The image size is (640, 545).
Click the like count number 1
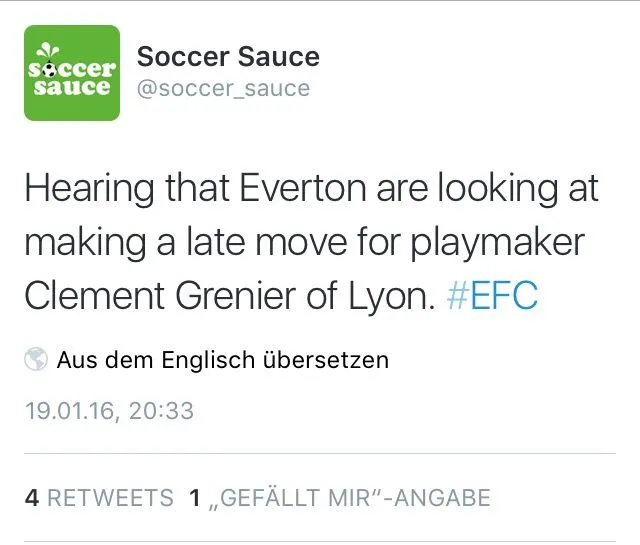click(195, 498)
